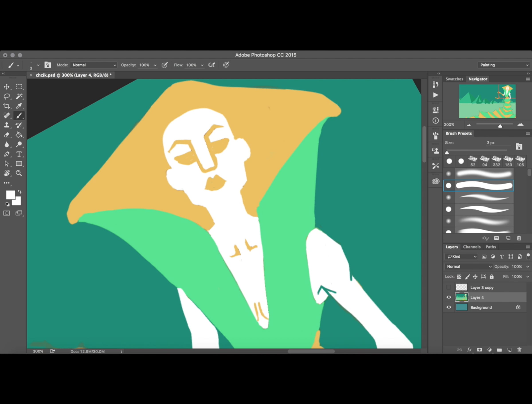Switch to the Swatches tab
The height and width of the screenshot is (404, 532).
pyautogui.click(x=454, y=79)
